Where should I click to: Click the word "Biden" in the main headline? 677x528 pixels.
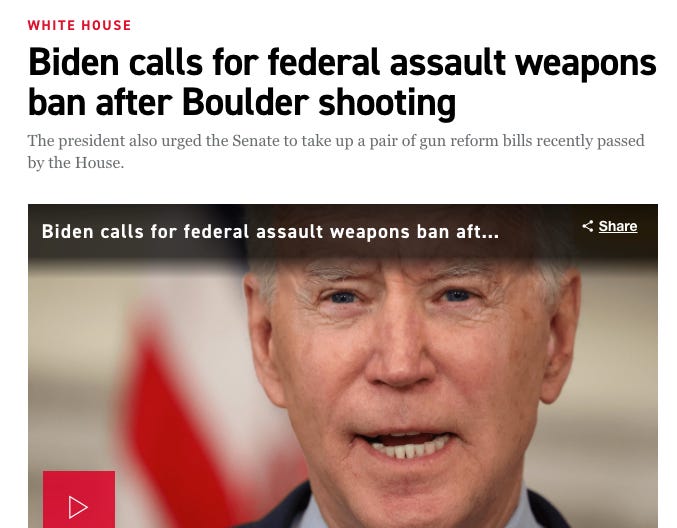73,62
